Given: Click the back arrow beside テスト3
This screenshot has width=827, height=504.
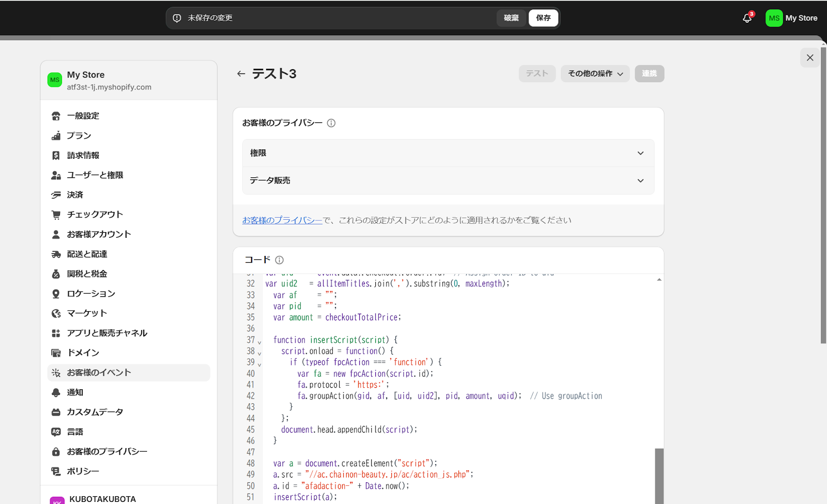Looking at the screenshot, I should tap(241, 74).
